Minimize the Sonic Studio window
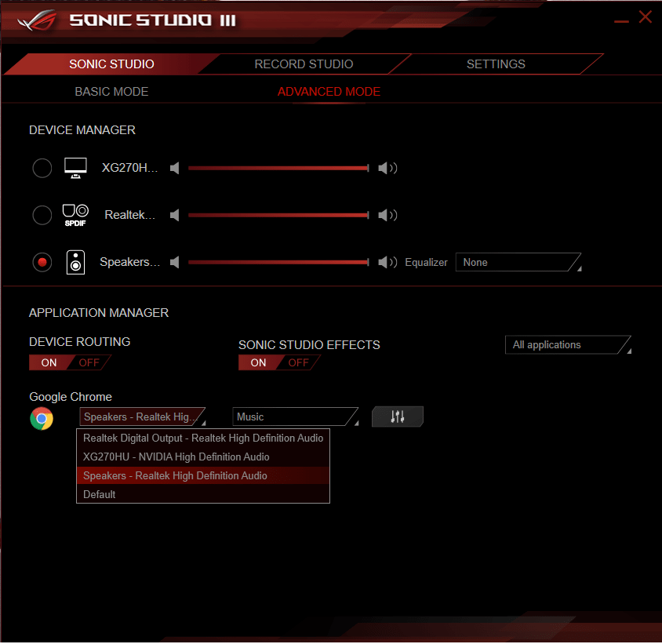The height and width of the screenshot is (644, 662). 621,21
